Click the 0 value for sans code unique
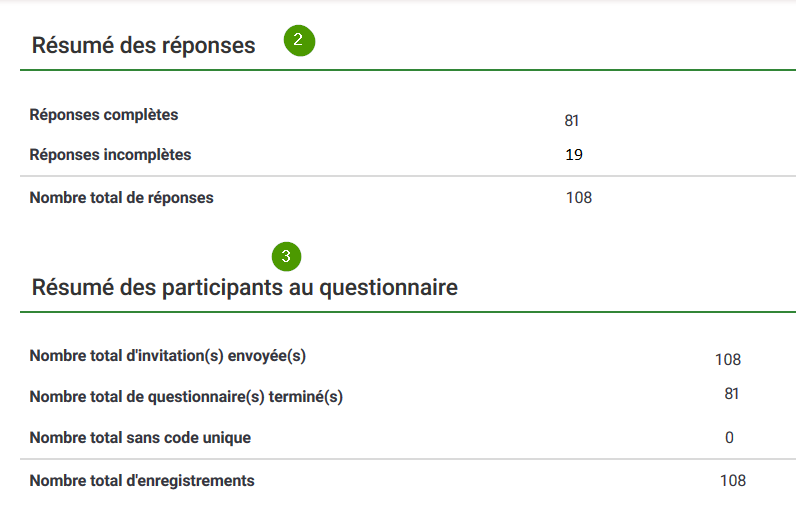Image resolution: width=796 pixels, height=508 pixels. pos(729,437)
